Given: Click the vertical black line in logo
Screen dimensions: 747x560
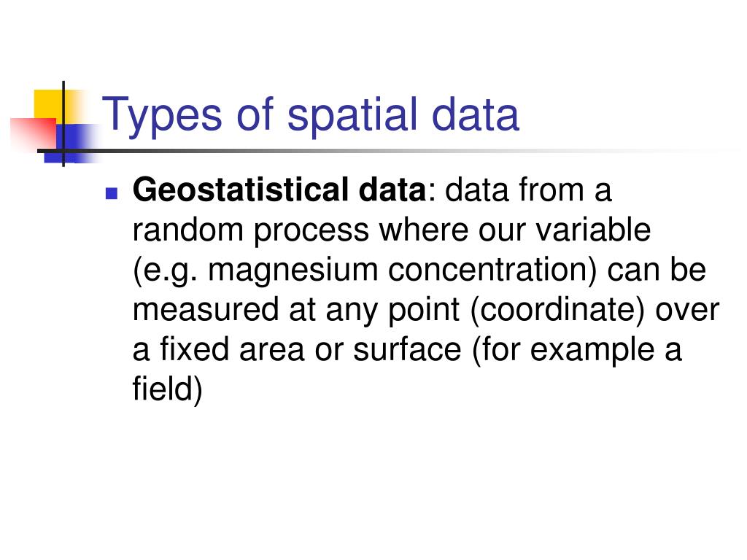Looking at the screenshot, I should (63, 124).
